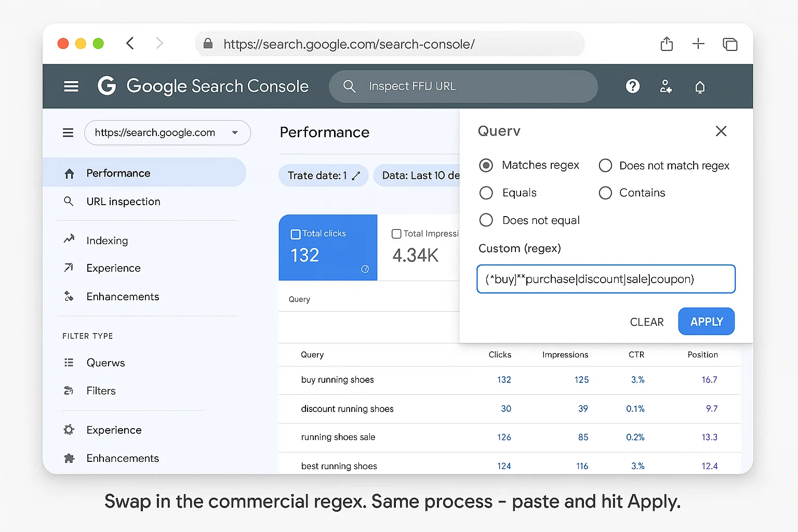
Task: Enable the Total Impressions metric
Action: [396, 233]
